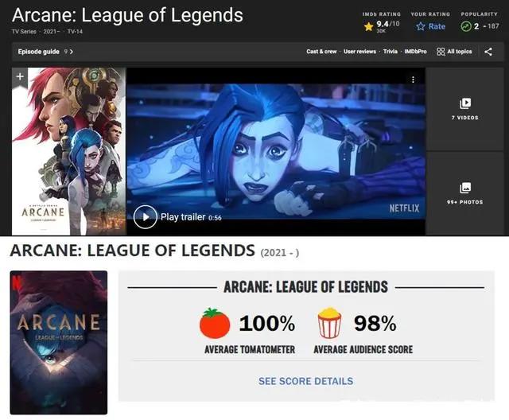
Task: Open the Cast & crew link
Action: 321,51
